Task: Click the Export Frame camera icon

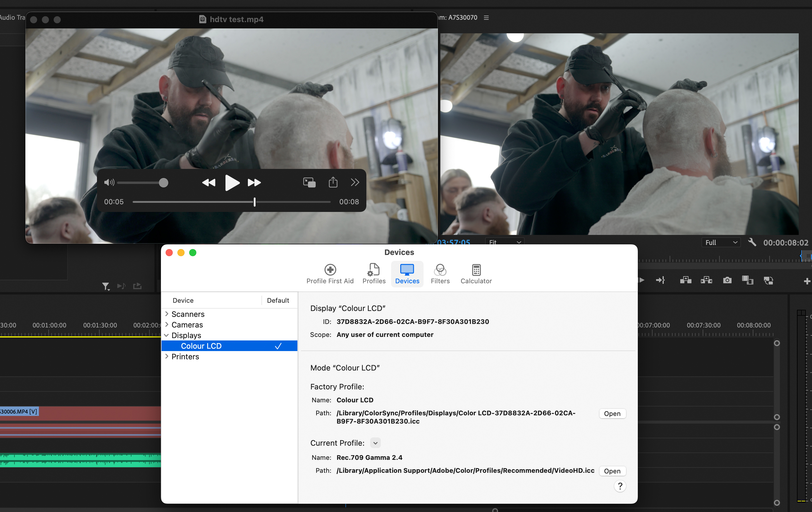Action: (727, 280)
